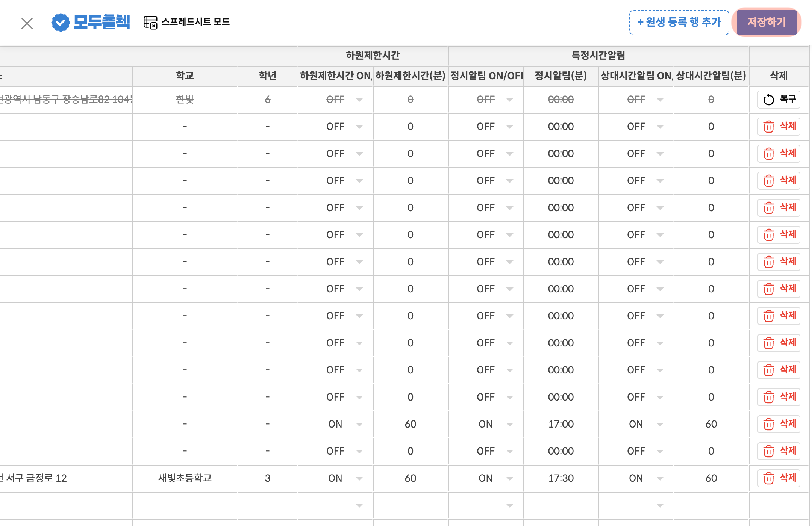Click the 정시알림(분) column header

point(561,76)
